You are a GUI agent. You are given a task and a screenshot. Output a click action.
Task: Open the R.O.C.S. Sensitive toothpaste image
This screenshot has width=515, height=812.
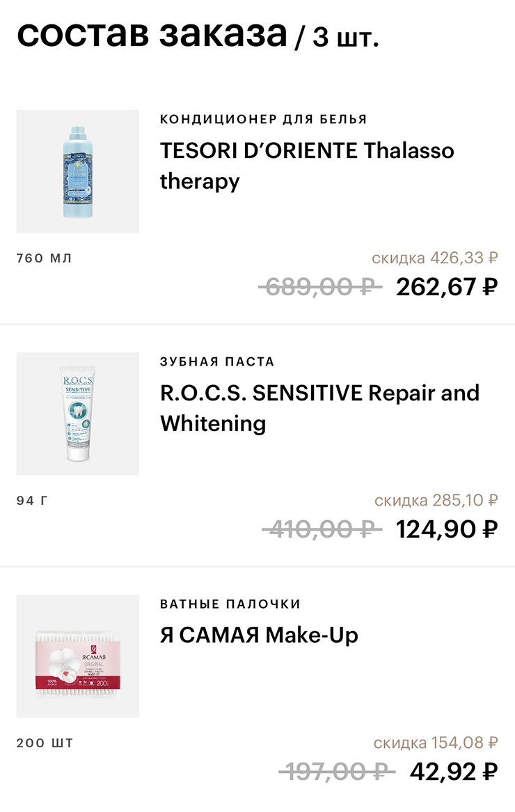[78, 414]
